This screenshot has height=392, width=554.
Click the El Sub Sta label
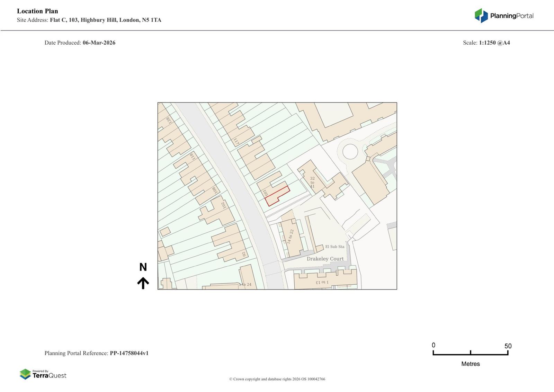(334, 247)
